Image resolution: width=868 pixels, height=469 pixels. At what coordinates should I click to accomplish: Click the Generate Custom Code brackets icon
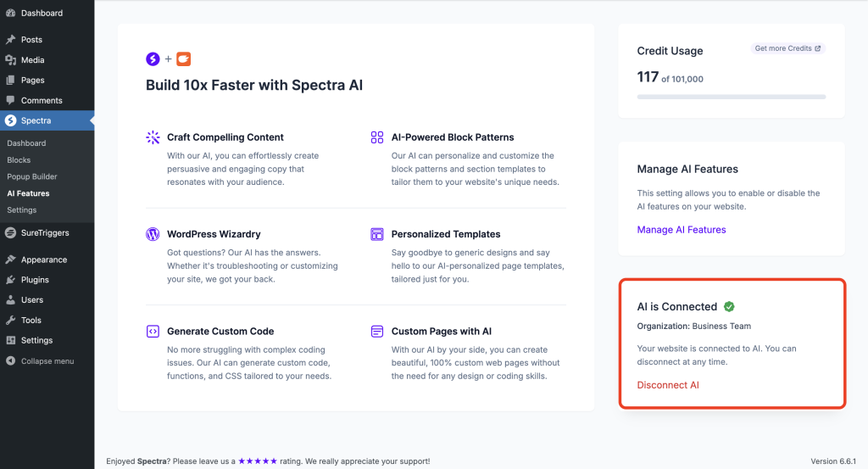click(x=153, y=332)
